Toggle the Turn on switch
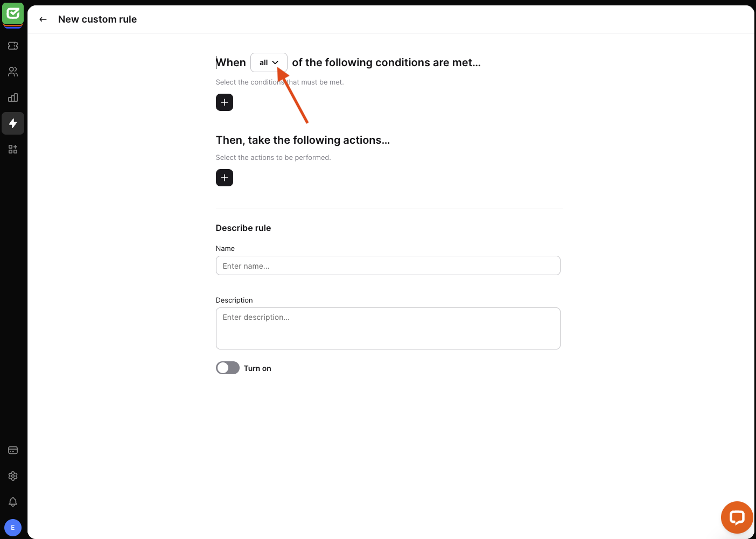Screen dimensions: 756x539 (228, 368)
